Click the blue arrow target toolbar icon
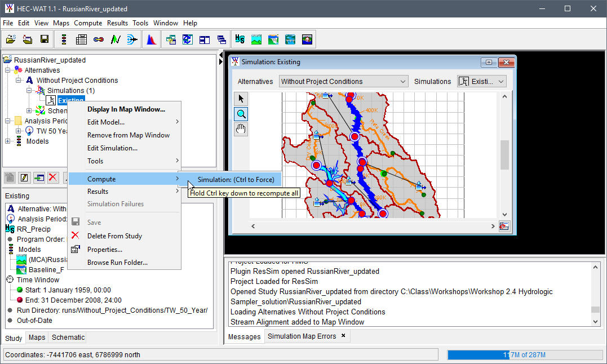This screenshot has height=364, width=607. pos(132,39)
